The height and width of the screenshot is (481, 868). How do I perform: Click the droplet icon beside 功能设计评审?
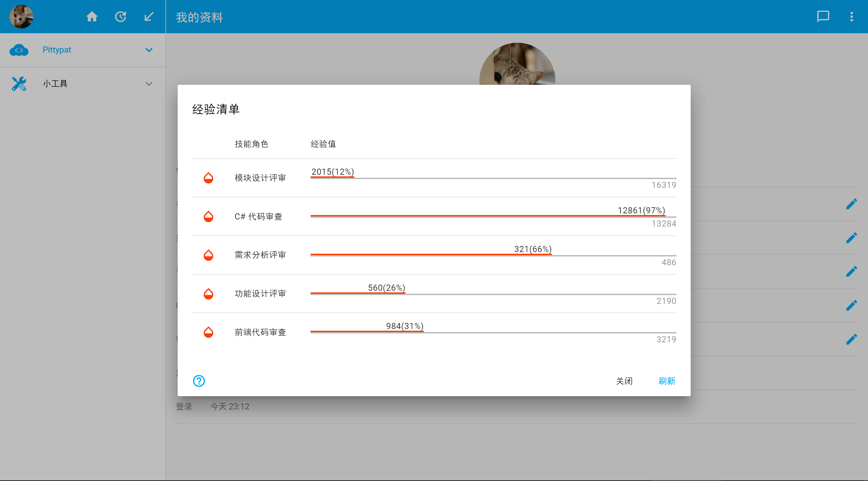pos(209,293)
